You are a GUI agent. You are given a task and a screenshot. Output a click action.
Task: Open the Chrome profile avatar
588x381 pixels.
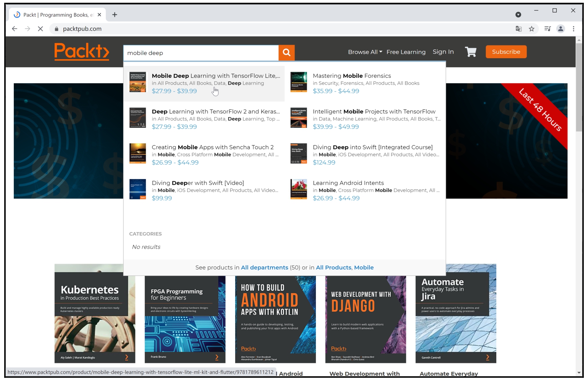[x=560, y=29]
